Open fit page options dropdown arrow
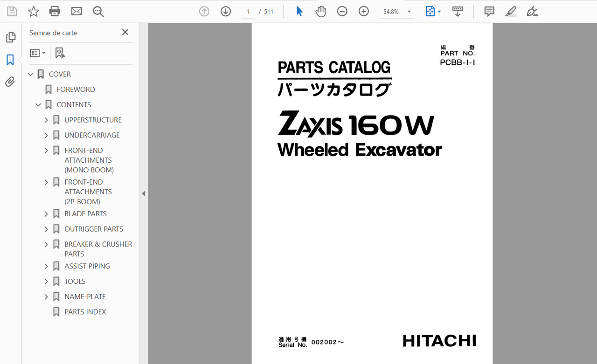 (x=439, y=12)
